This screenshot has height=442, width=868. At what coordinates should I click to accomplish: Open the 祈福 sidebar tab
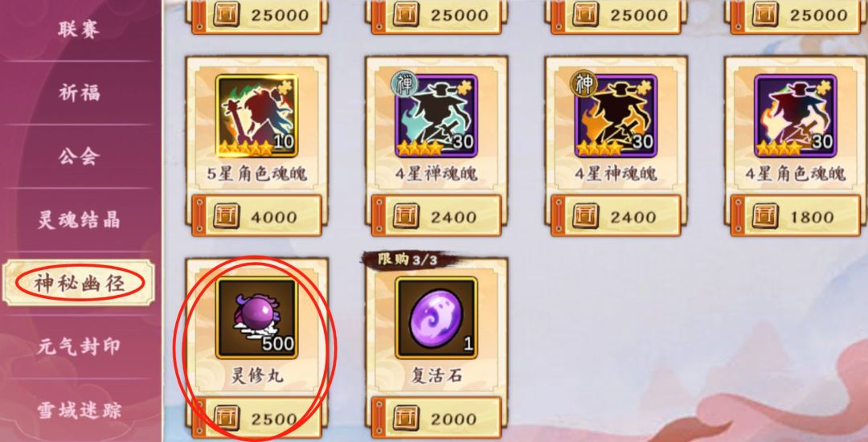(79, 93)
